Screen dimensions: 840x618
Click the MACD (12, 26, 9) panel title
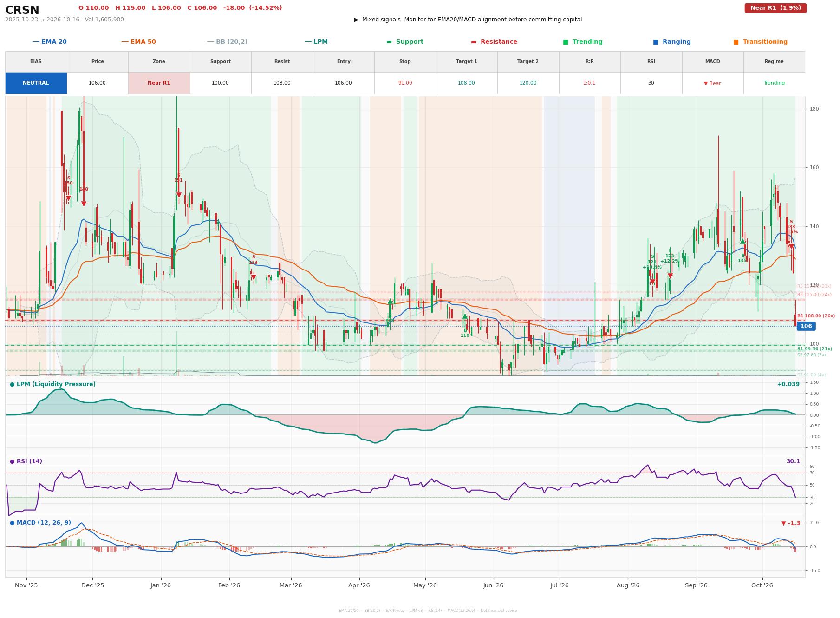(x=40, y=523)
